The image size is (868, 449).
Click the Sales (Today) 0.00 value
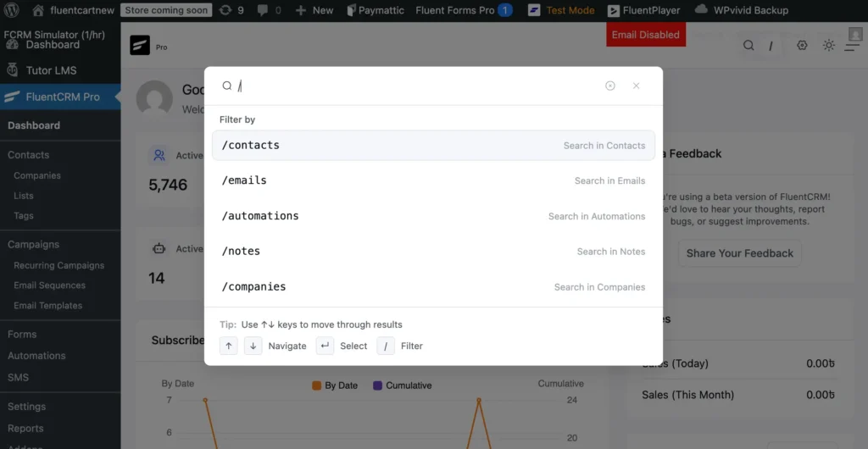click(x=821, y=363)
